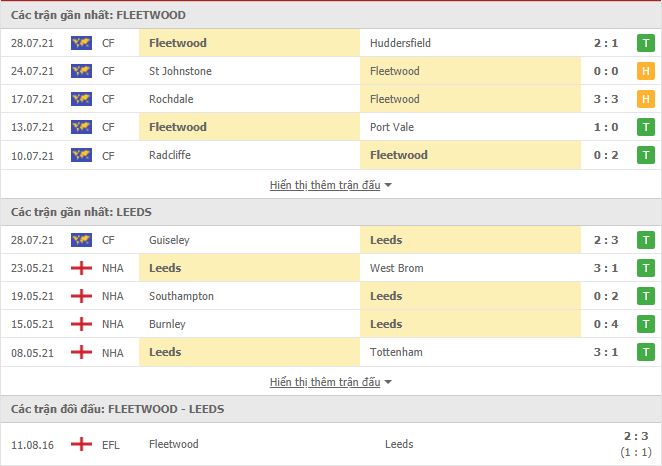
Task: Click green T badge for Tottenham match
Action: pos(646,352)
